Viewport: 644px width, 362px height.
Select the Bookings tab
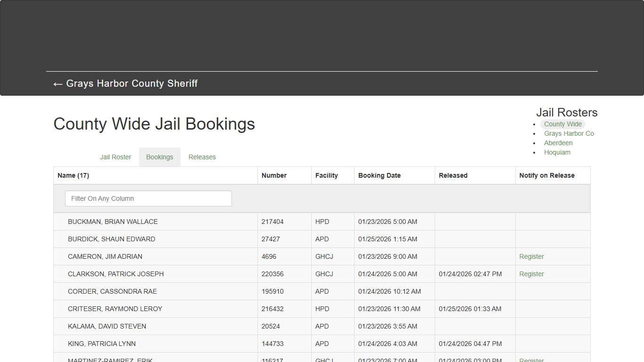(x=159, y=157)
